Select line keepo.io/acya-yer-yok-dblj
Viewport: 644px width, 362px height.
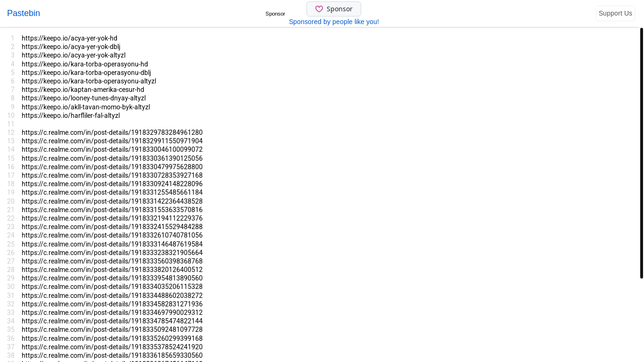(x=71, y=47)
